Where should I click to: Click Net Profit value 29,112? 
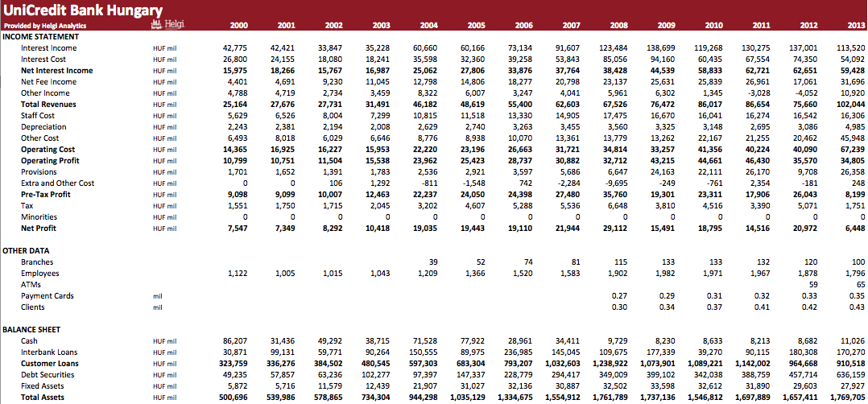point(615,228)
